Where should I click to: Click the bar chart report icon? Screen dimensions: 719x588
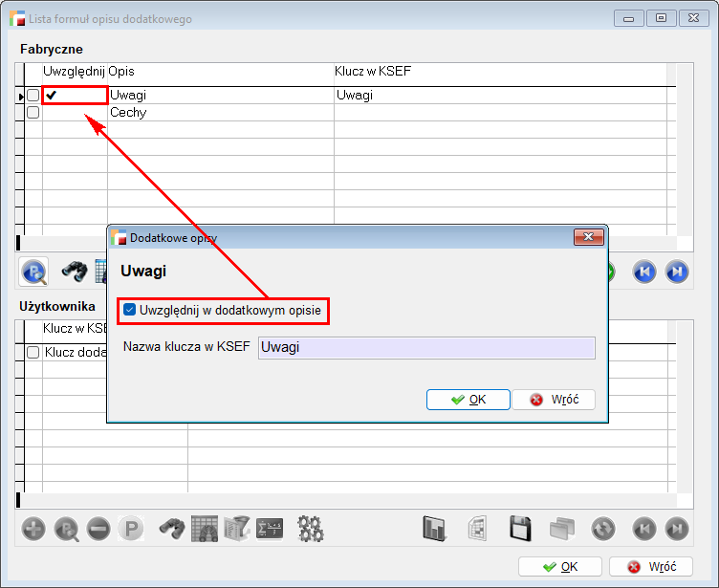point(436,528)
